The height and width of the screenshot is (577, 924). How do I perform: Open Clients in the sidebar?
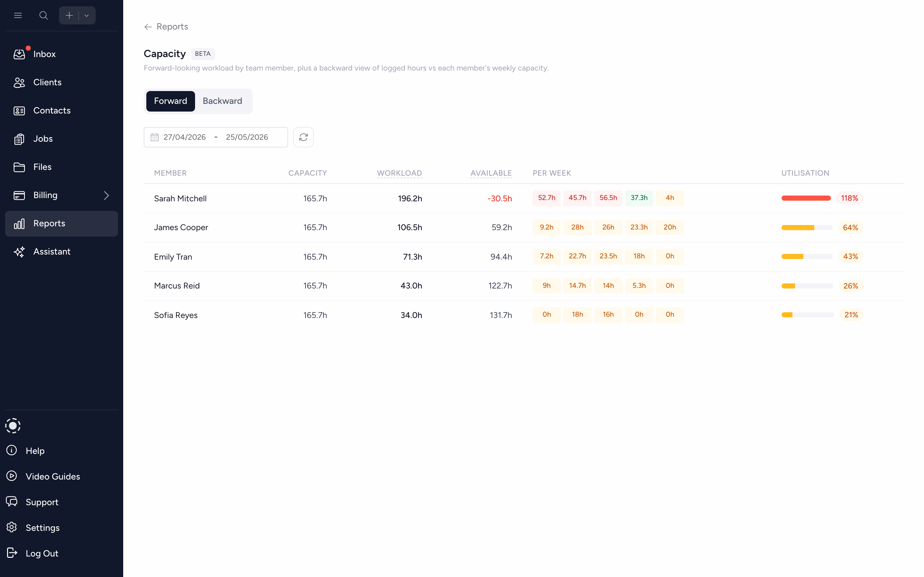point(47,82)
